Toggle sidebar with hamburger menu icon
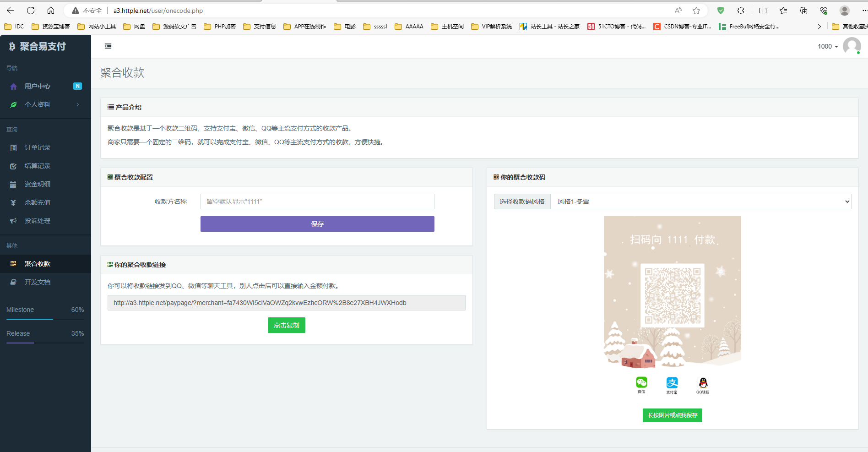The image size is (868, 452). tap(108, 46)
